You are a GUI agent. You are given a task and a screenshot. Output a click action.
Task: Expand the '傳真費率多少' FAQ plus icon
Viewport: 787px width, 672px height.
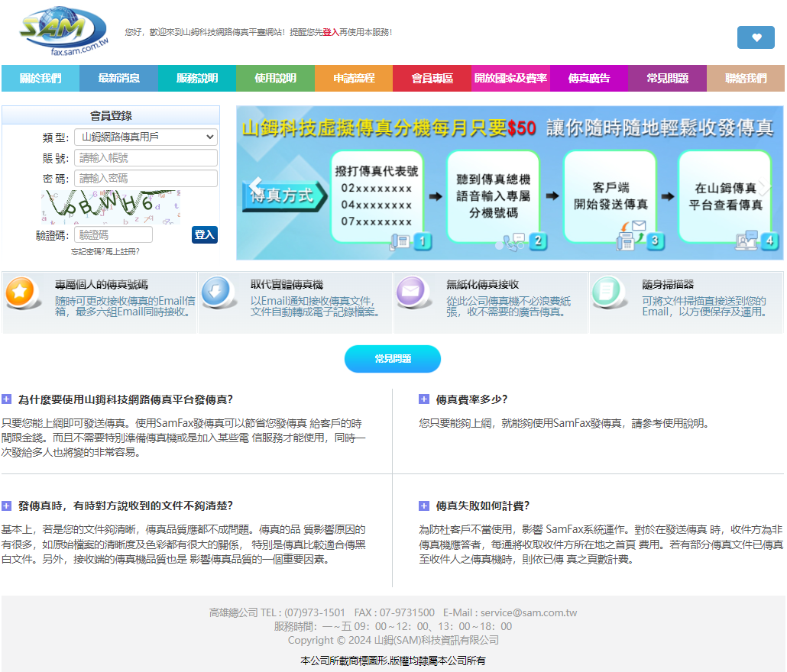[x=424, y=399]
